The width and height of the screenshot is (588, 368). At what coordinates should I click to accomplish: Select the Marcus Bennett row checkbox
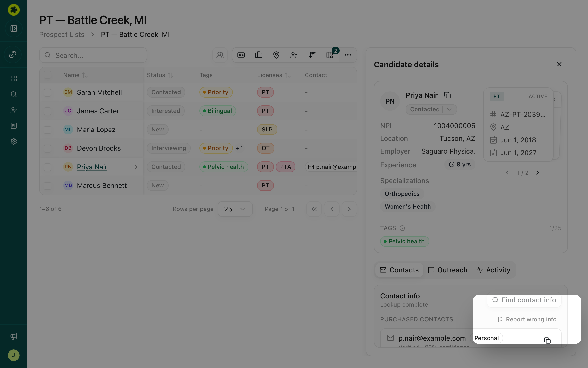point(48,186)
